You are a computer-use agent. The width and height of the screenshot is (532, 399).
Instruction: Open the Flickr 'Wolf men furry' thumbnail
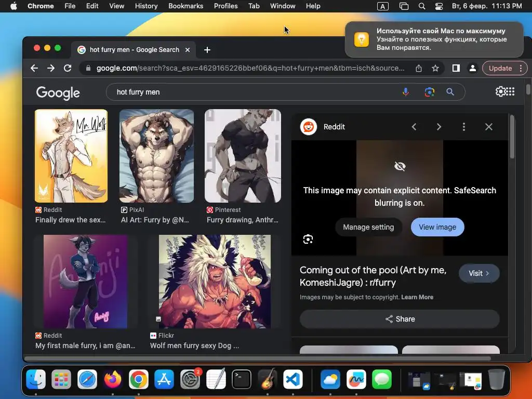click(x=215, y=282)
